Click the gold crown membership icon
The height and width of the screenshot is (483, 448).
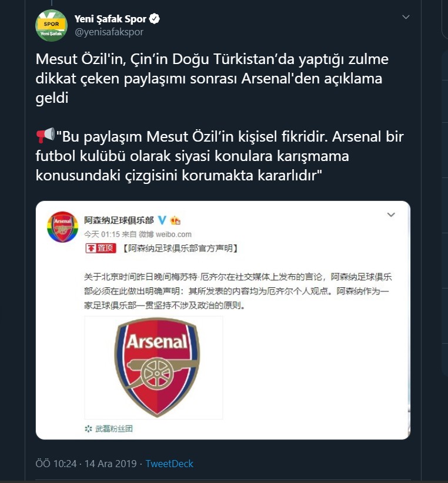click(175, 220)
